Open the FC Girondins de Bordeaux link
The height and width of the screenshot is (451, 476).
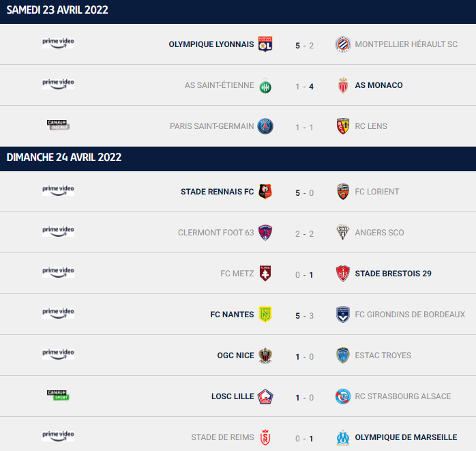(x=410, y=315)
